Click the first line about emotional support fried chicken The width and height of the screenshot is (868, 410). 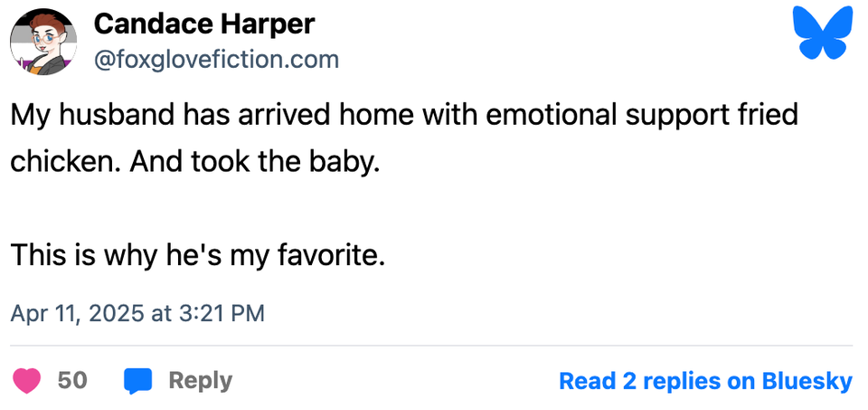(x=406, y=117)
